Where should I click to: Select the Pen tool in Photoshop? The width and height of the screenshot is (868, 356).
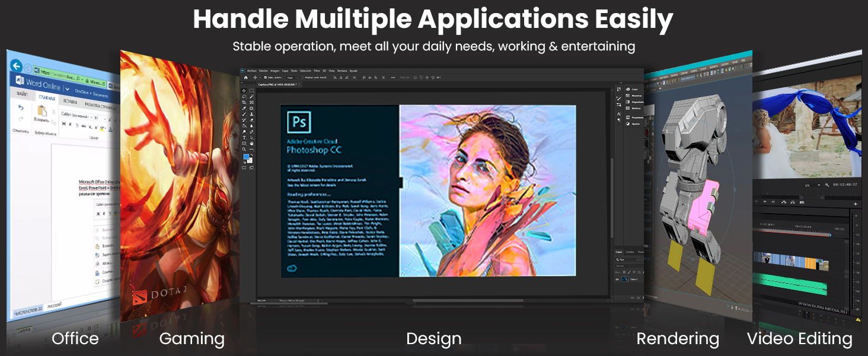251,132
